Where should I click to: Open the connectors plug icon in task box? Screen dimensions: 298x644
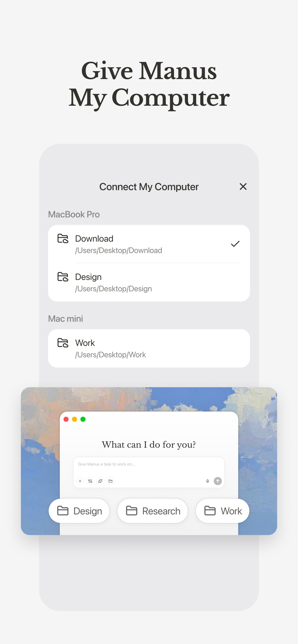[90, 481]
